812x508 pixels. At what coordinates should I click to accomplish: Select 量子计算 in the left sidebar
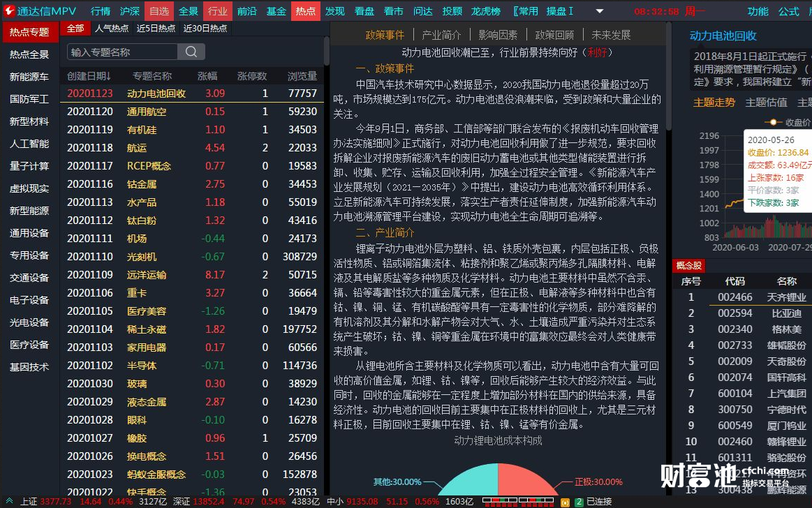click(x=29, y=165)
